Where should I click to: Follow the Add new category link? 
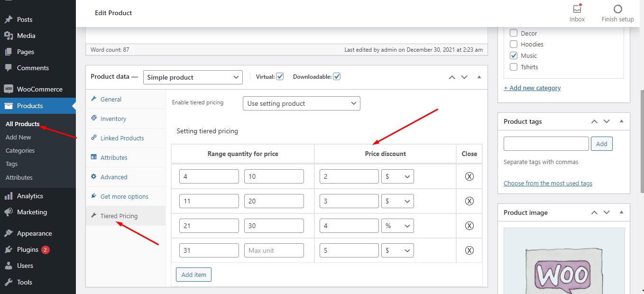tap(532, 88)
